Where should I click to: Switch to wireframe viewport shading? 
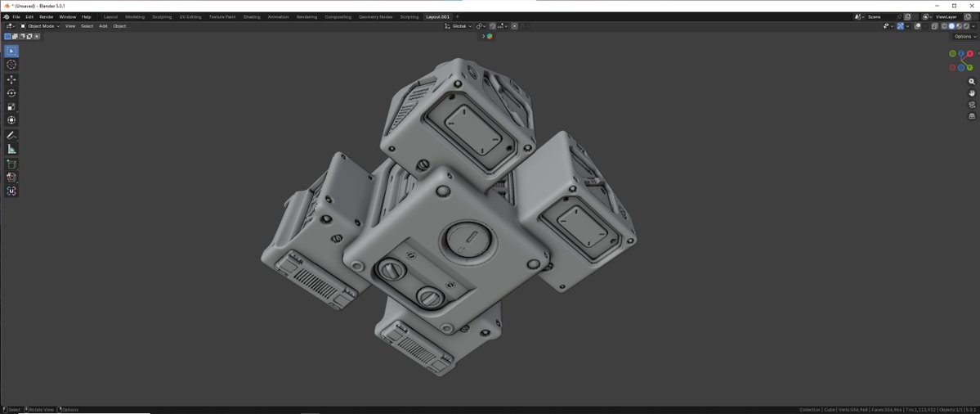pyautogui.click(x=944, y=26)
